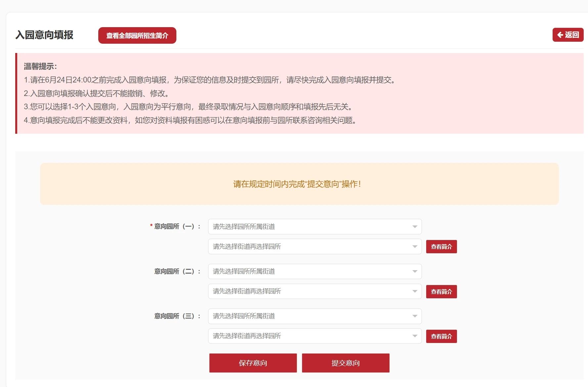Open street dropdown for 意向园所(三)
The height and width of the screenshot is (387, 588).
[315, 316]
